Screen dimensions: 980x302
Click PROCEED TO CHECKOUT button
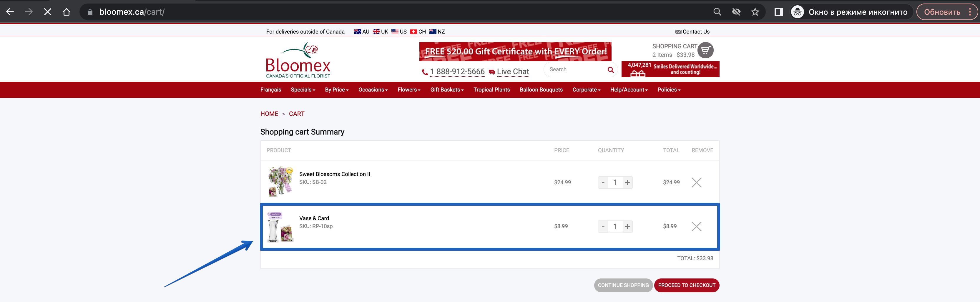[x=687, y=285]
